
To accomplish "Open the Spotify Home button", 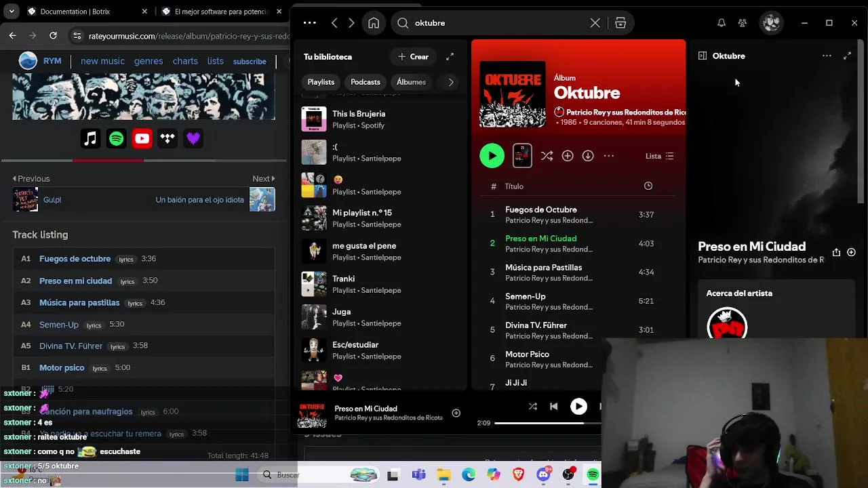I will click(x=374, y=23).
